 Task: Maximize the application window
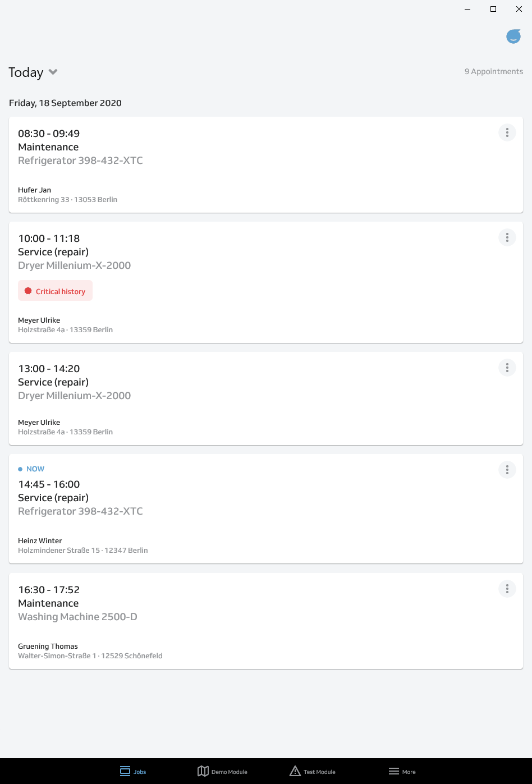tap(493, 9)
